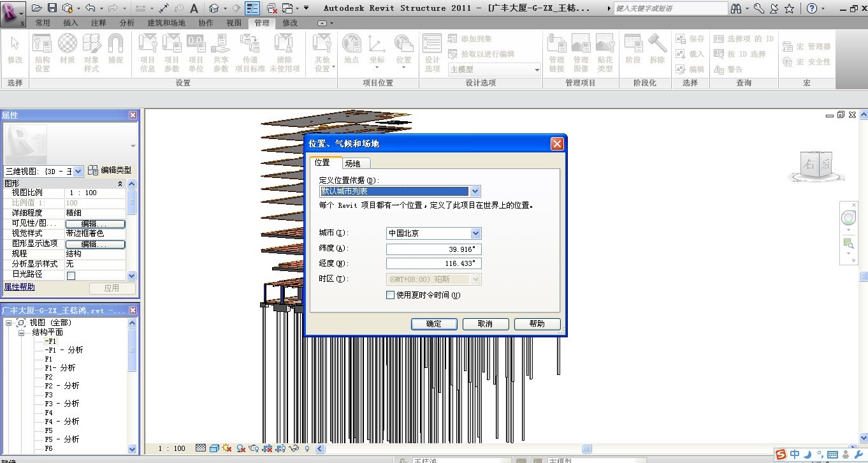The width and height of the screenshot is (868, 463).
Task: Select the -F1 view in project browser
Action: click(x=50, y=341)
